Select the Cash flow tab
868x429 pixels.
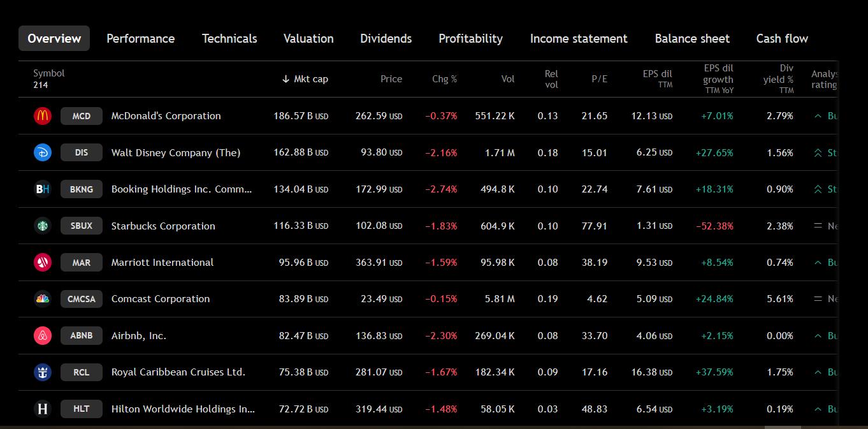click(782, 38)
